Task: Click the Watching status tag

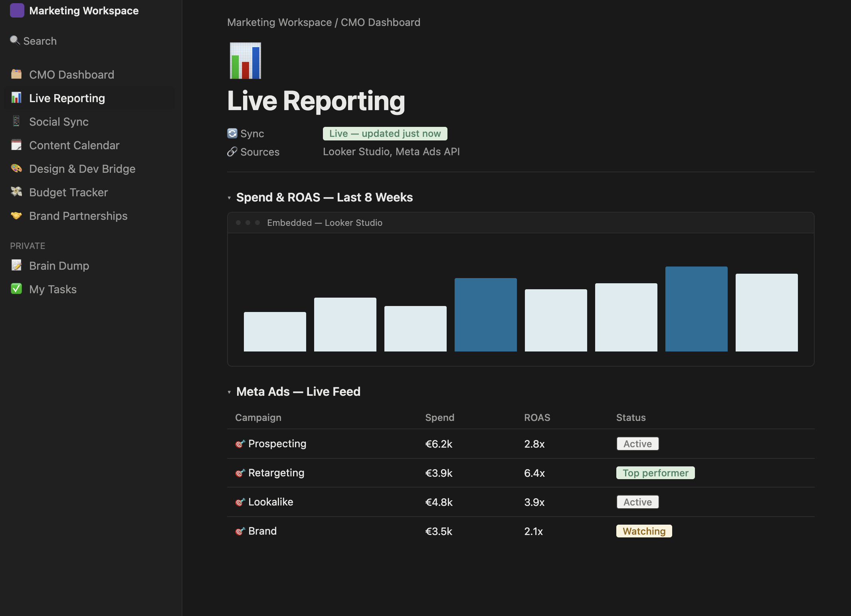Action: click(644, 531)
